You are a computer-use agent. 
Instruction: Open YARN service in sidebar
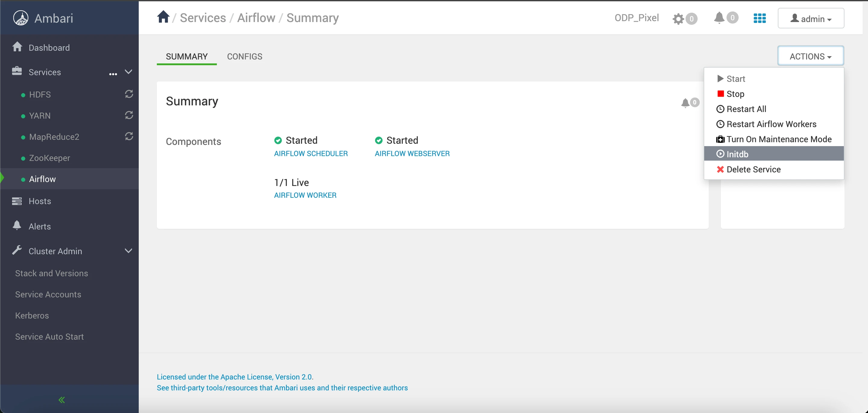point(40,116)
